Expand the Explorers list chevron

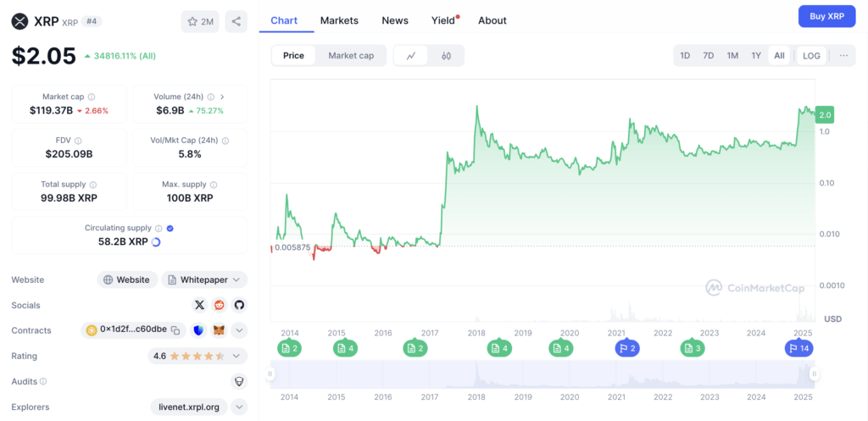(x=239, y=407)
